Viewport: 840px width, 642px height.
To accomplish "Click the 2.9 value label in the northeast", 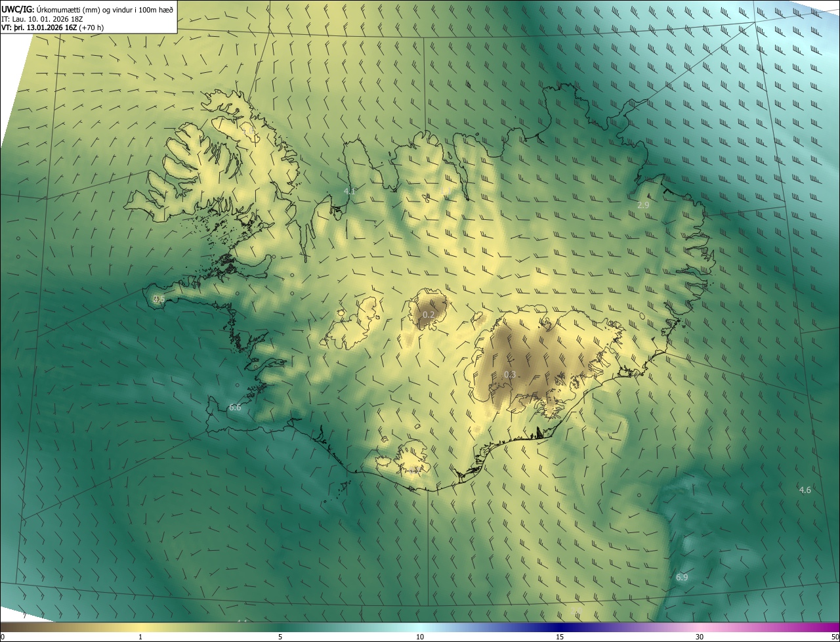I will coord(643,205).
